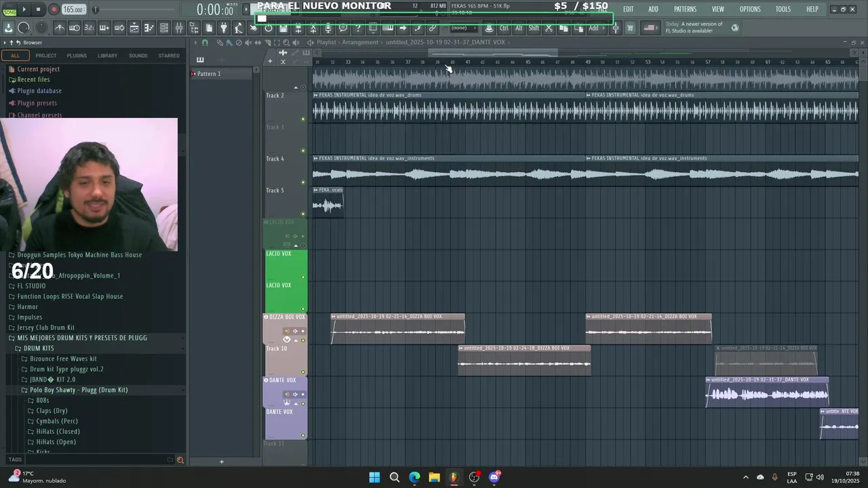The height and width of the screenshot is (488, 868).
Task: Open the PATTERNS menu
Action: pyautogui.click(x=685, y=9)
